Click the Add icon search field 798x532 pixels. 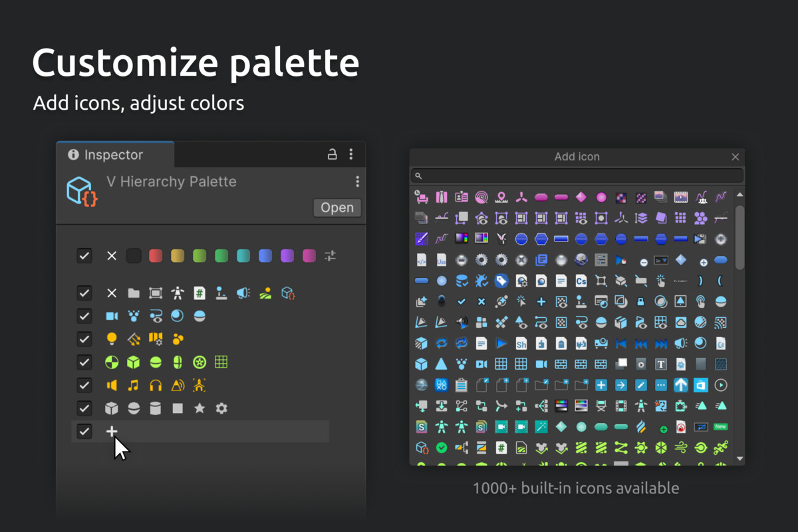(x=577, y=176)
